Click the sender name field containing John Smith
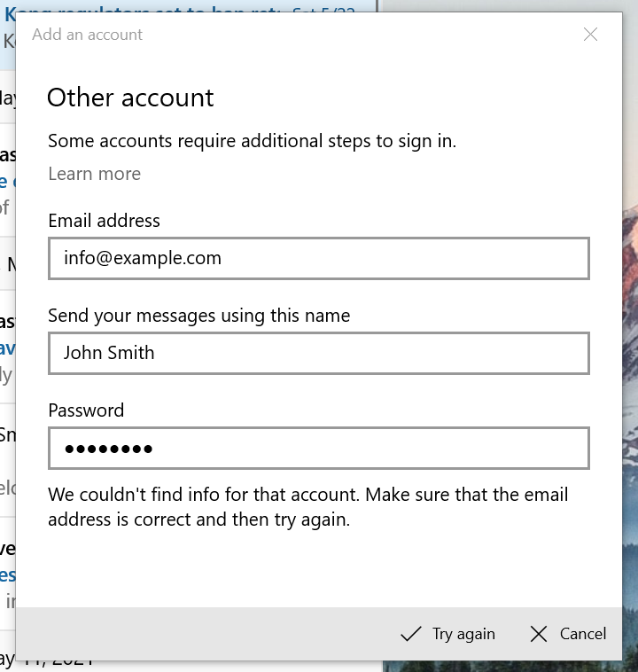This screenshot has height=672, width=638. click(319, 353)
